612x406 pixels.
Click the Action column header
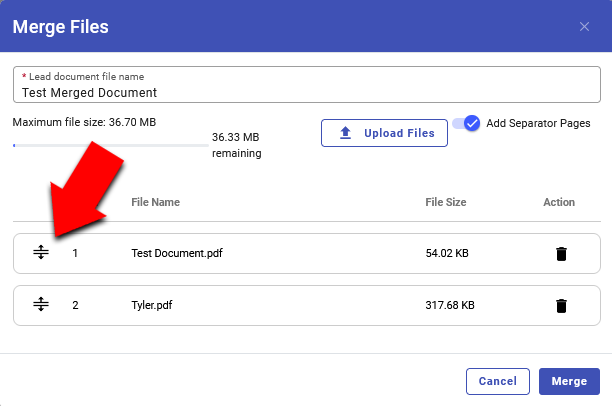(559, 202)
